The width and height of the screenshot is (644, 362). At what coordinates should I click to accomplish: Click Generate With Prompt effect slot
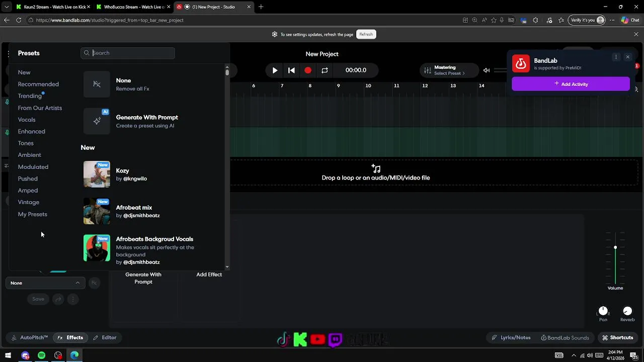click(x=143, y=278)
